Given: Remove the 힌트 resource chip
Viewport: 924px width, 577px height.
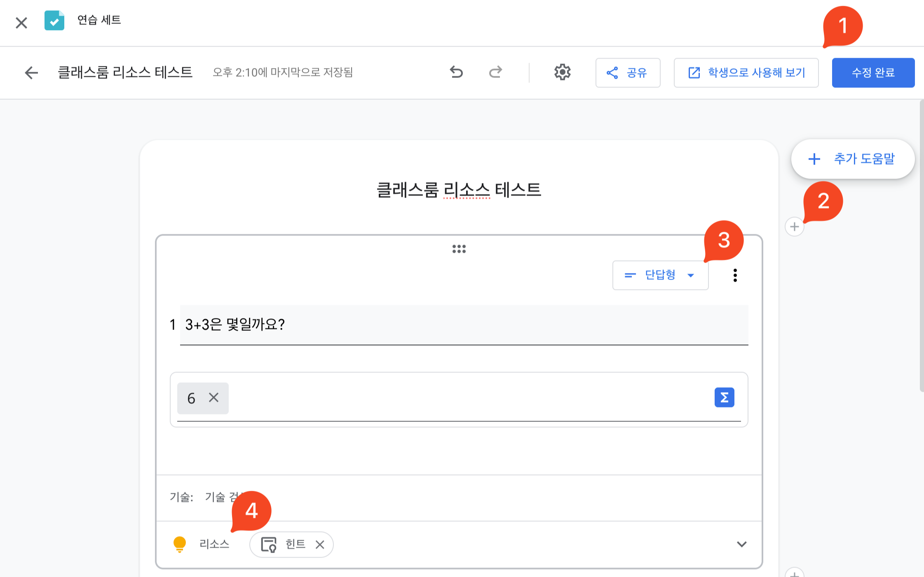Looking at the screenshot, I should tap(320, 544).
